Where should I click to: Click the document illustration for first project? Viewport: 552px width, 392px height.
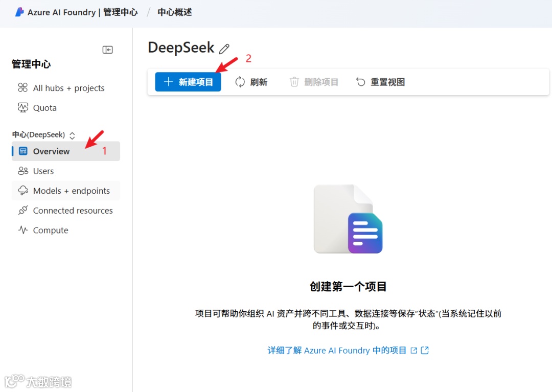point(348,219)
